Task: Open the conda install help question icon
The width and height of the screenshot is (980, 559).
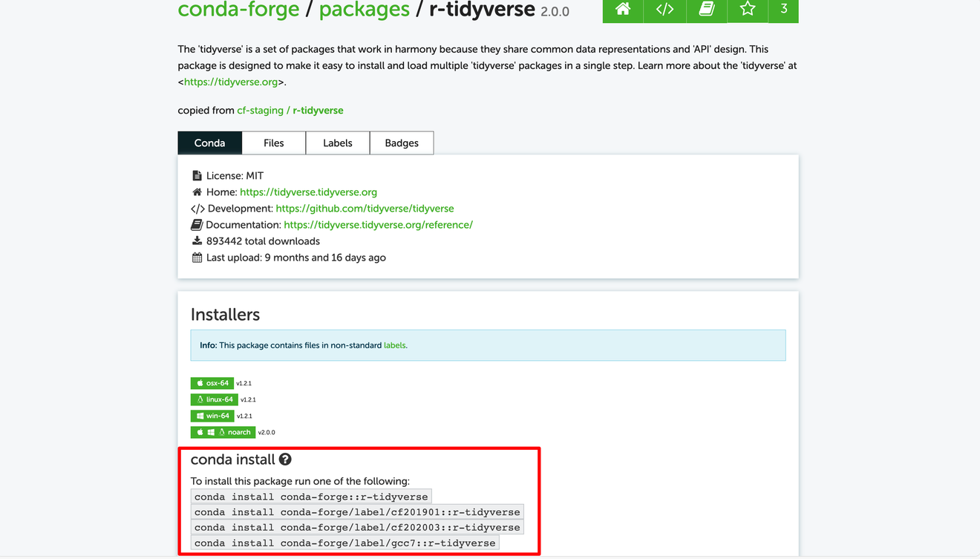Action: click(x=285, y=460)
